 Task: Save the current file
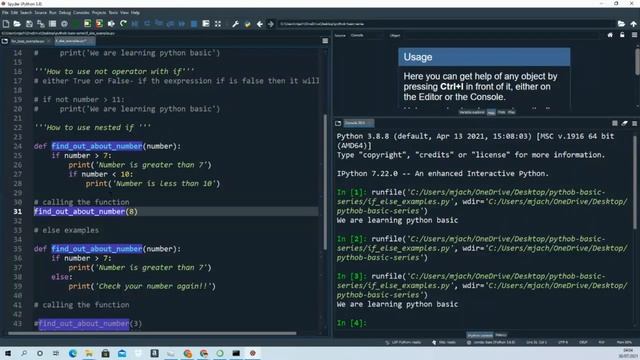(x=29, y=24)
